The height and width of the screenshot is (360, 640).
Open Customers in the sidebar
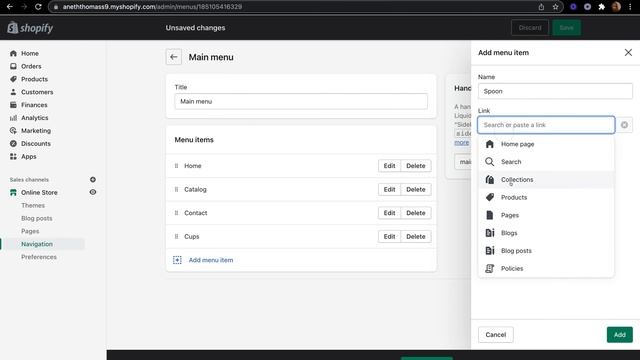click(x=37, y=92)
